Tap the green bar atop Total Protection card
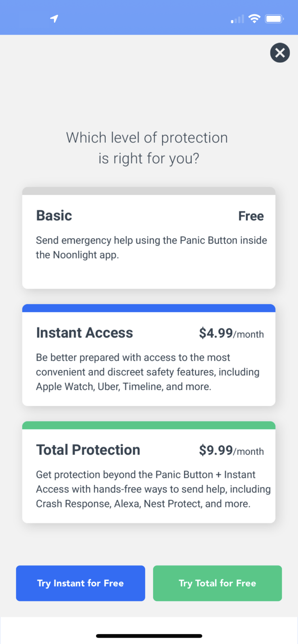 [149, 425]
